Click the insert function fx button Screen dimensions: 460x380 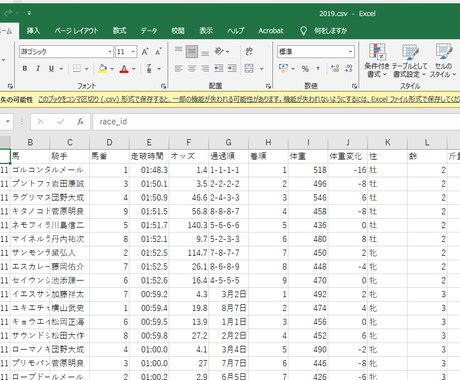click(x=80, y=122)
